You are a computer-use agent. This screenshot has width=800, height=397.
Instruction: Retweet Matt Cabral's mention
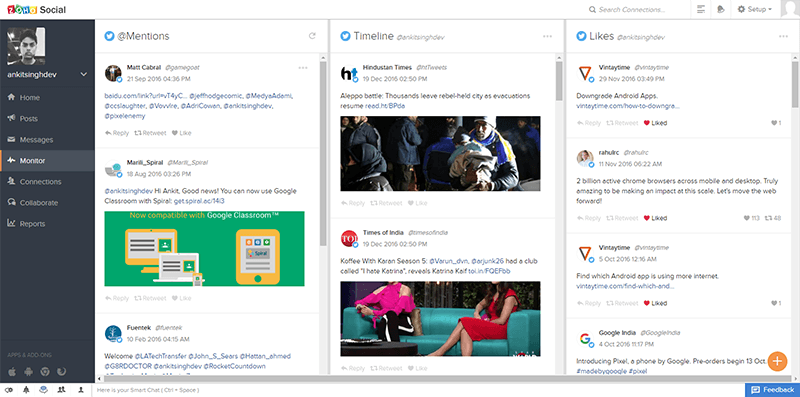(x=150, y=133)
